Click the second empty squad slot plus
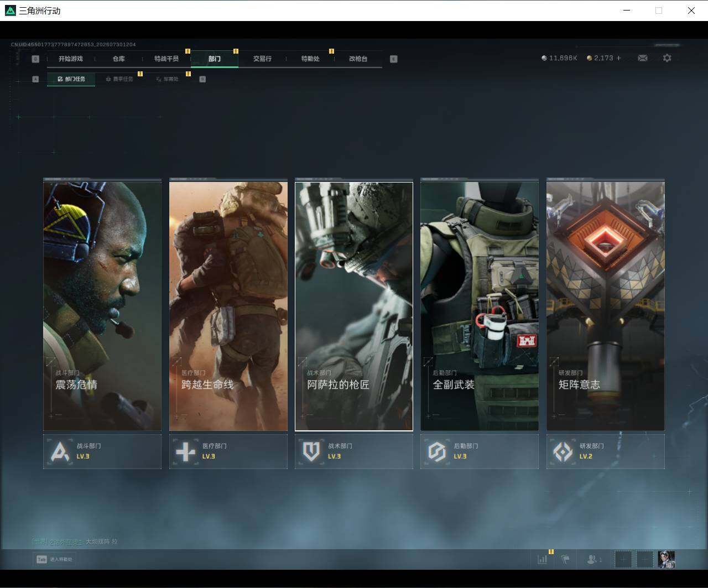 tap(644, 559)
